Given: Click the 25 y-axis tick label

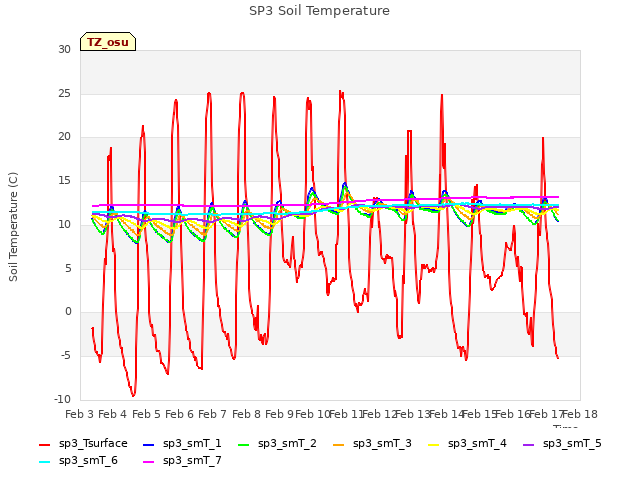Looking at the screenshot, I should click(x=64, y=93).
